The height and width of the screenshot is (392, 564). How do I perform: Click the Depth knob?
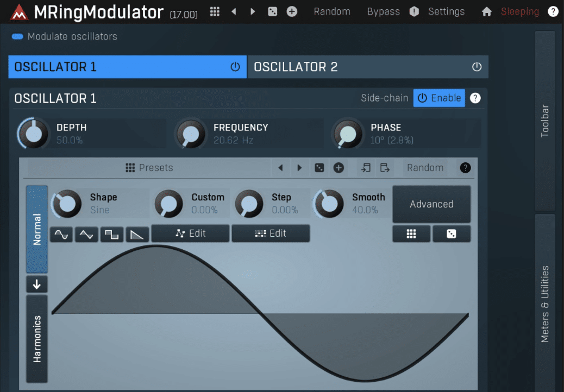click(34, 134)
